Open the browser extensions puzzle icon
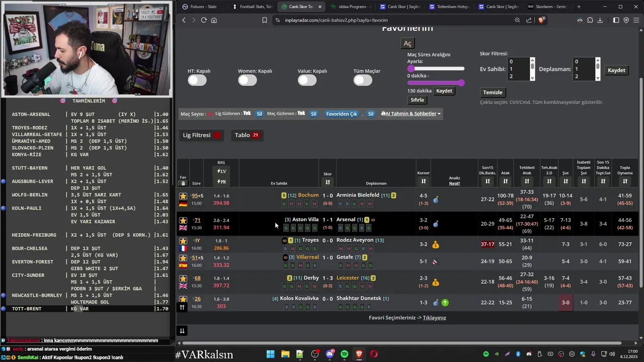Image resolution: width=644 pixels, height=362 pixels. coord(590,20)
